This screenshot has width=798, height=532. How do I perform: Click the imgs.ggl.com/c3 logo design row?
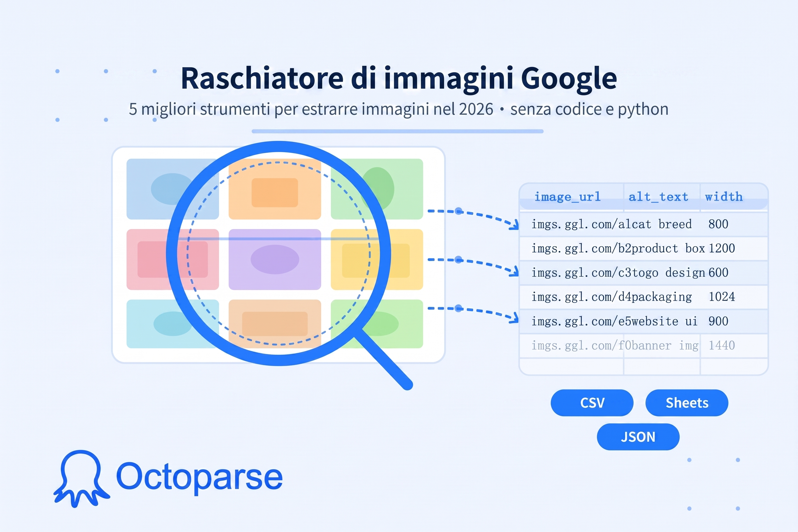click(x=644, y=273)
